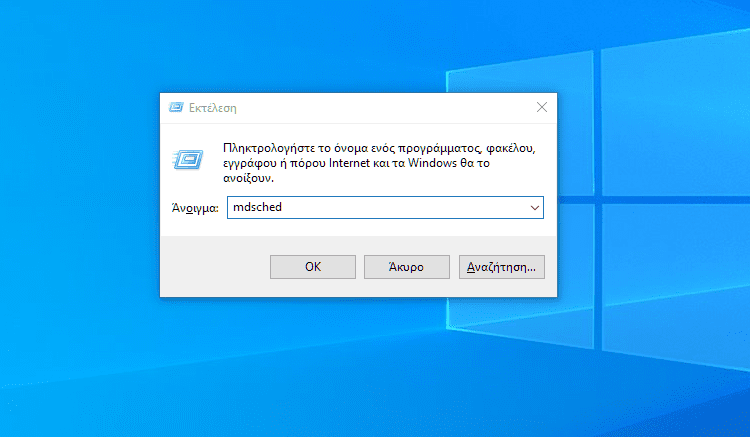Expand the Άνοιγμα combo box dropdown arrow
This screenshot has height=437, width=750.
535,208
